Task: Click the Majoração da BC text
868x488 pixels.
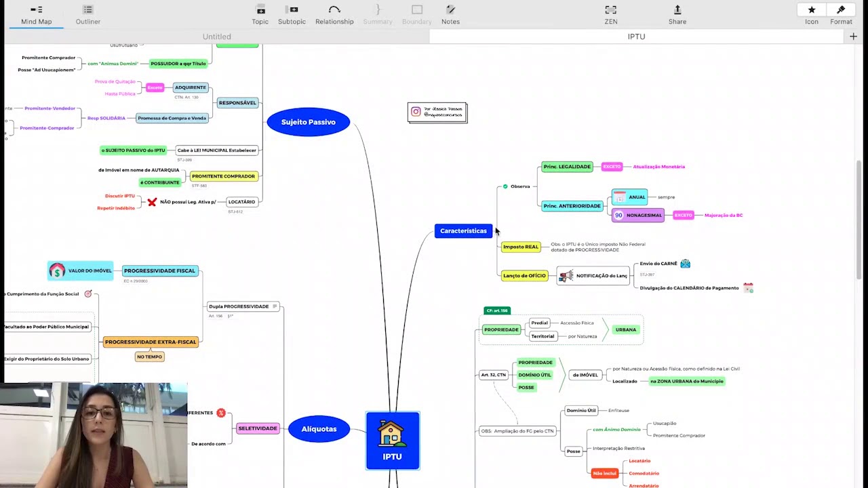Action: (724, 216)
